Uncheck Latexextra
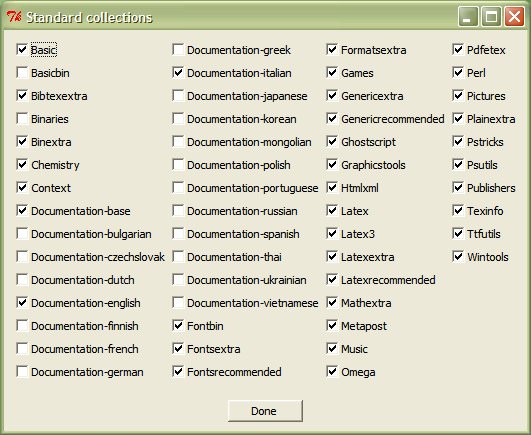The width and height of the screenshot is (531, 435). point(332,257)
